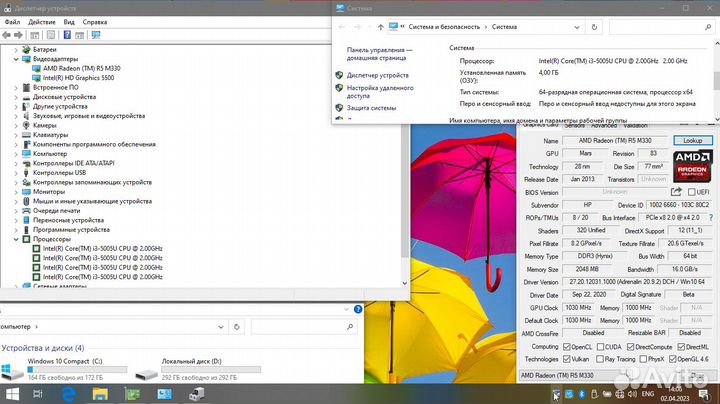Expand the Батареи node

pyautogui.click(x=16, y=50)
